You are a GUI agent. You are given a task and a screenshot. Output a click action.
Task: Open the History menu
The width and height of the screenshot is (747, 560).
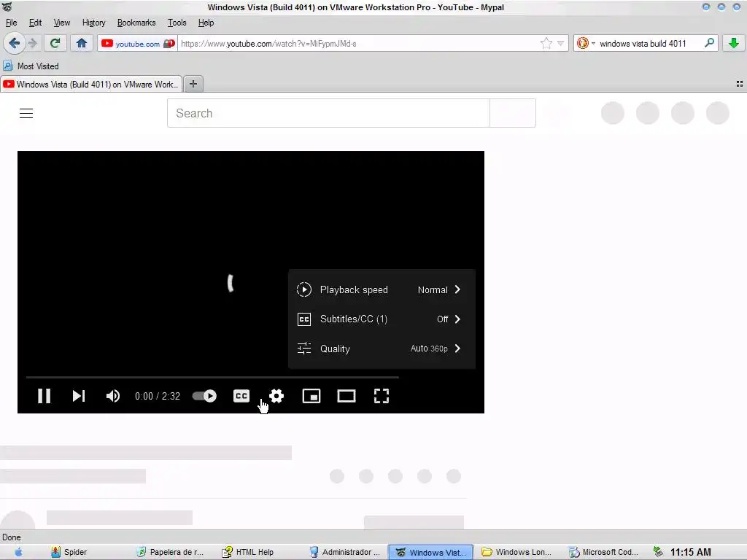tap(94, 23)
